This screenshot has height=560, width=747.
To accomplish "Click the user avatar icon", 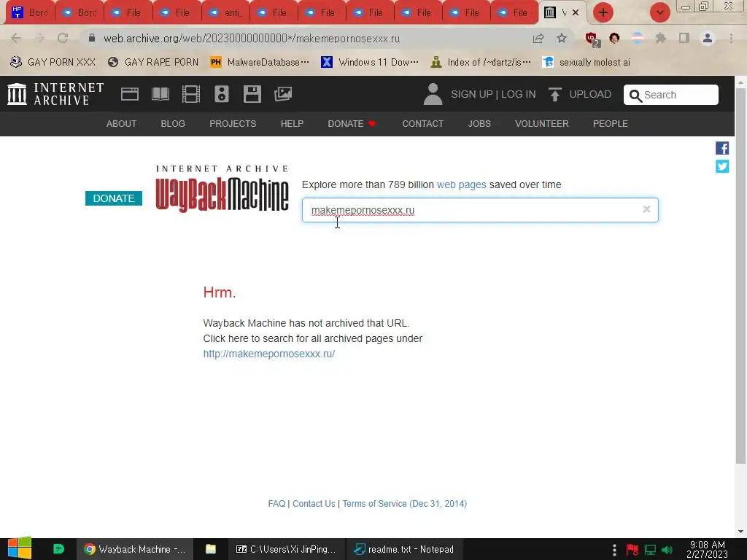I will tap(433, 94).
